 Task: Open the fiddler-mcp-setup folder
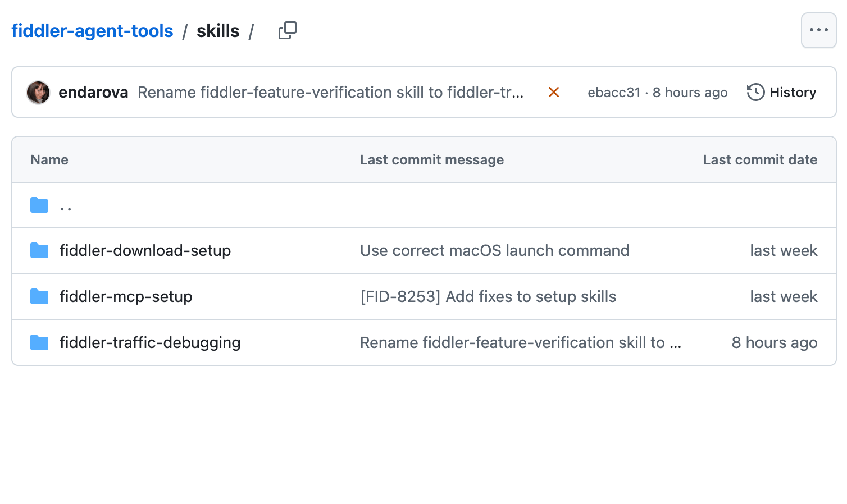(x=126, y=296)
